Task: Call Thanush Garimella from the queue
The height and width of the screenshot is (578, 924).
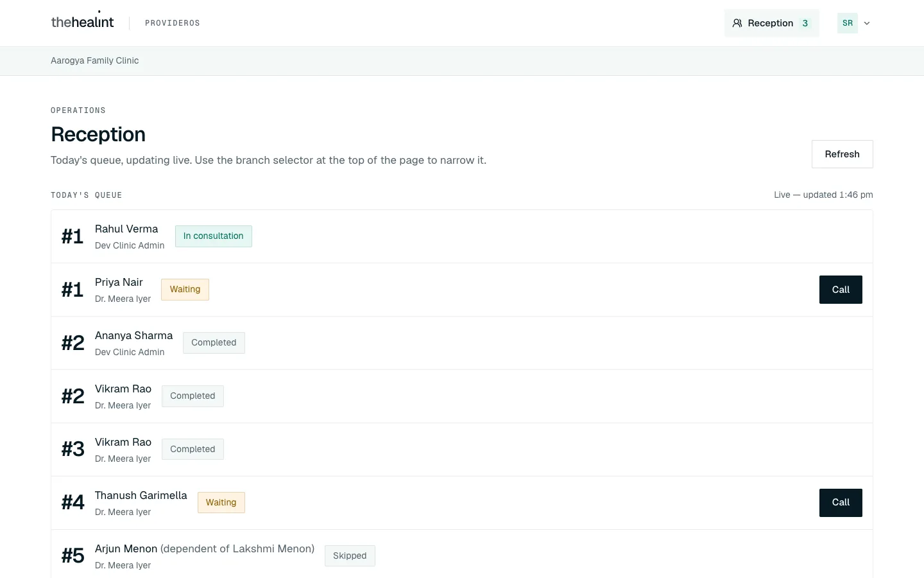Action: click(x=841, y=503)
